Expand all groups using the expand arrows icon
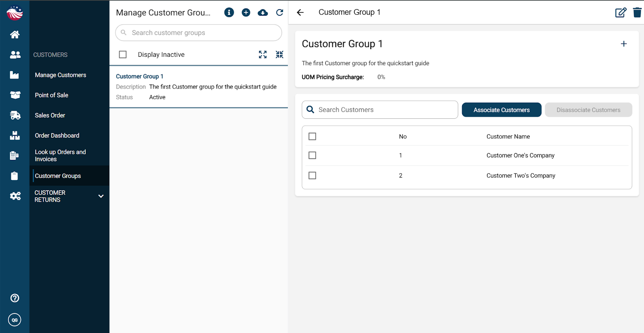The height and width of the screenshot is (333, 644). 263,54
